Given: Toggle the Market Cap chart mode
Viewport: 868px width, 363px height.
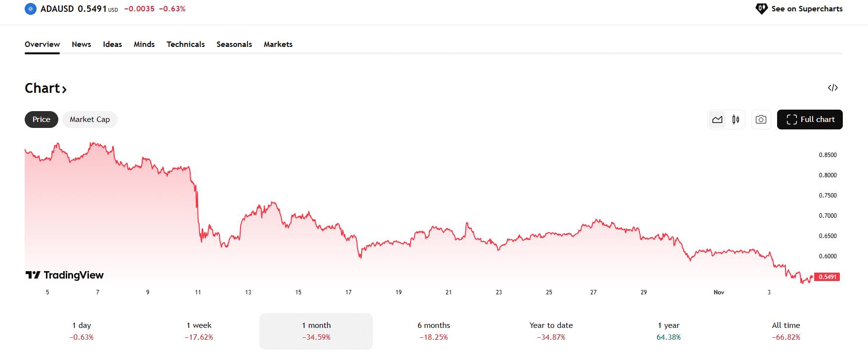Looking at the screenshot, I should click(89, 120).
